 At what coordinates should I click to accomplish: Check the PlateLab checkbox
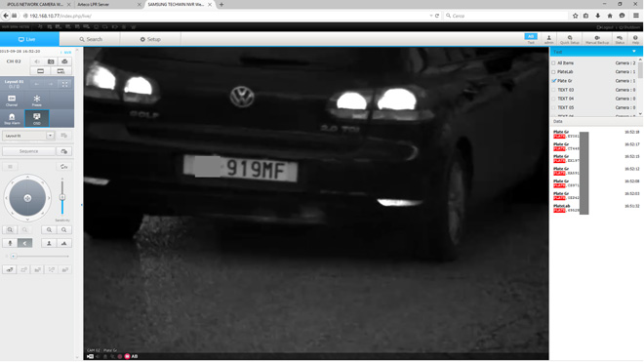[x=553, y=72]
